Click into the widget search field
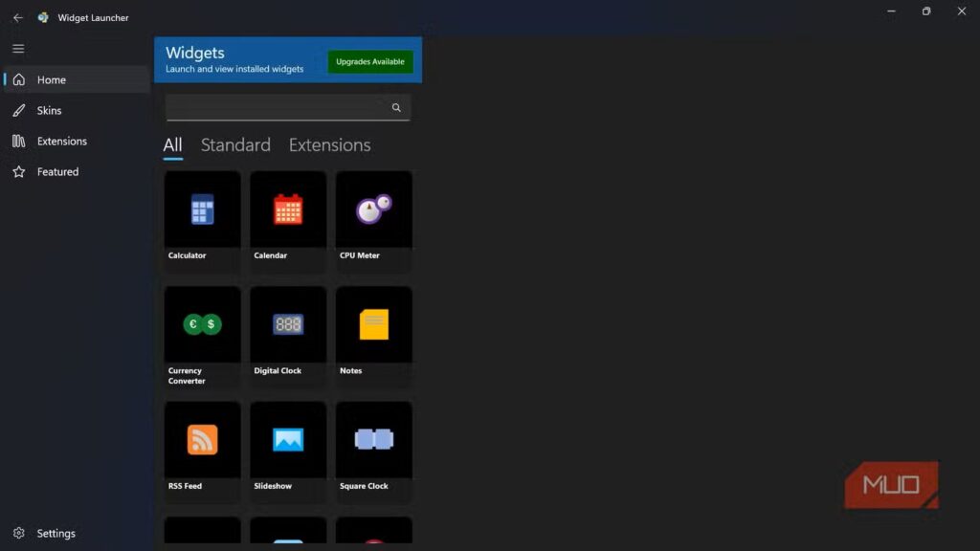This screenshot has width=980, height=551. pos(276,108)
